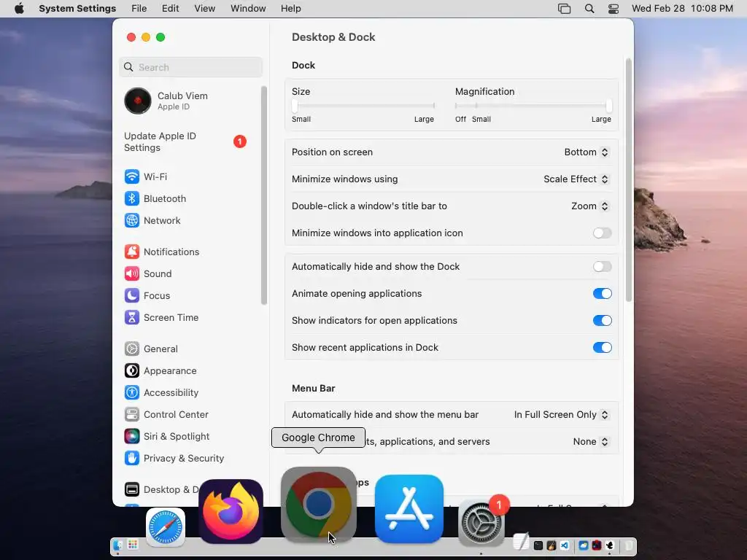Open Control Center from menu bar

pos(614,9)
